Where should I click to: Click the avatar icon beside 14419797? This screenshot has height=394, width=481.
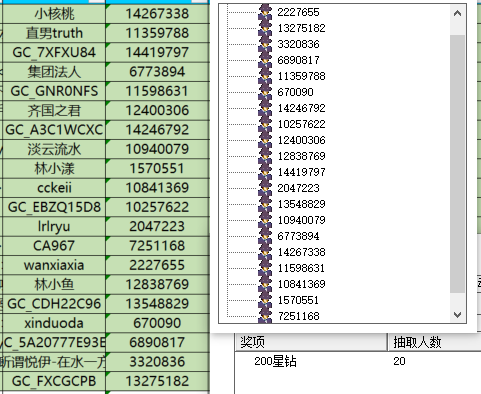[x=265, y=172]
